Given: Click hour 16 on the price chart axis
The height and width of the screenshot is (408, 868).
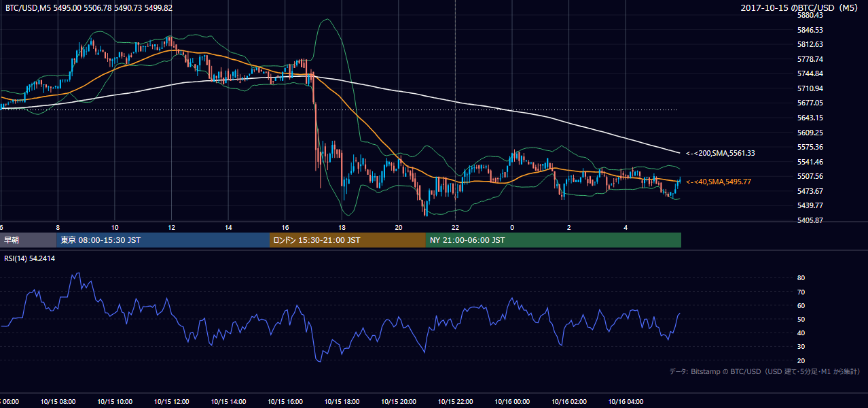Looking at the screenshot, I should (285, 227).
